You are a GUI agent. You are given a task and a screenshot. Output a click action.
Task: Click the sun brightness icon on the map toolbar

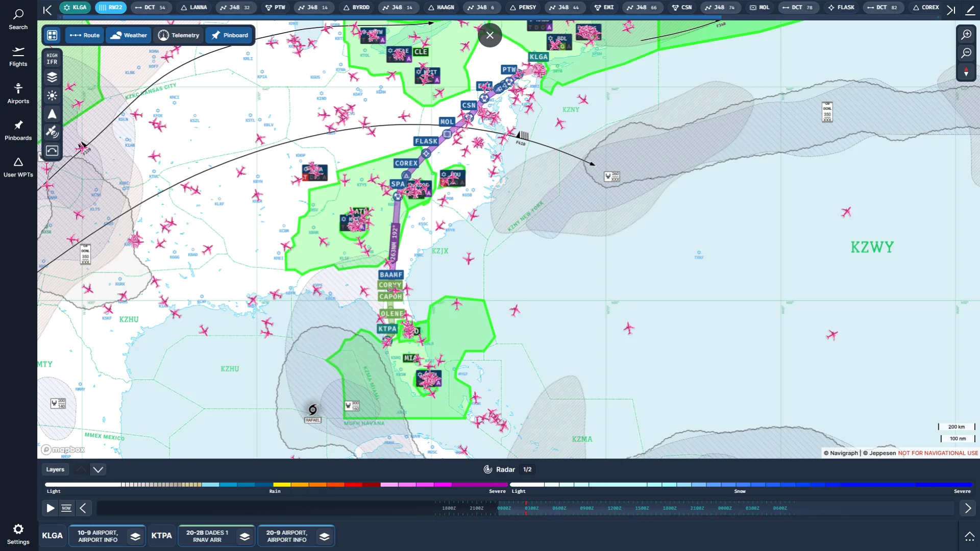[x=52, y=95]
